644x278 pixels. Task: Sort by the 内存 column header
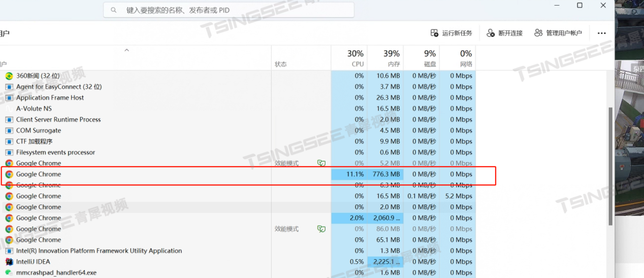tap(384, 58)
